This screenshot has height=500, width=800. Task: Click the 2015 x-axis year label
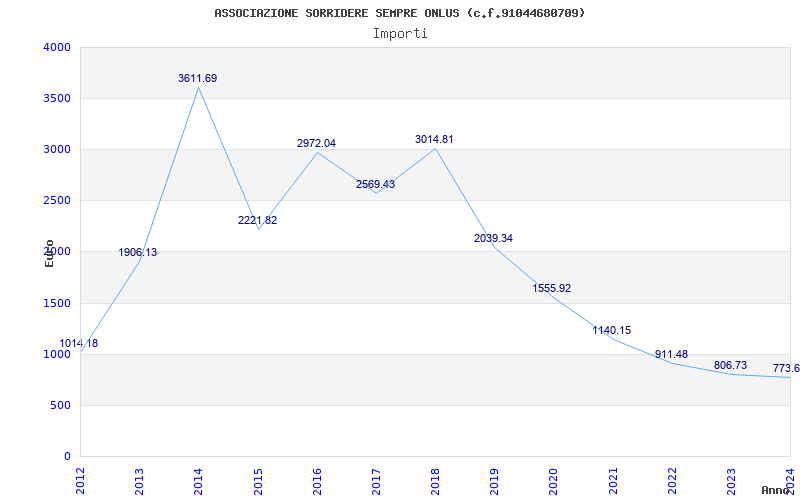258,480
